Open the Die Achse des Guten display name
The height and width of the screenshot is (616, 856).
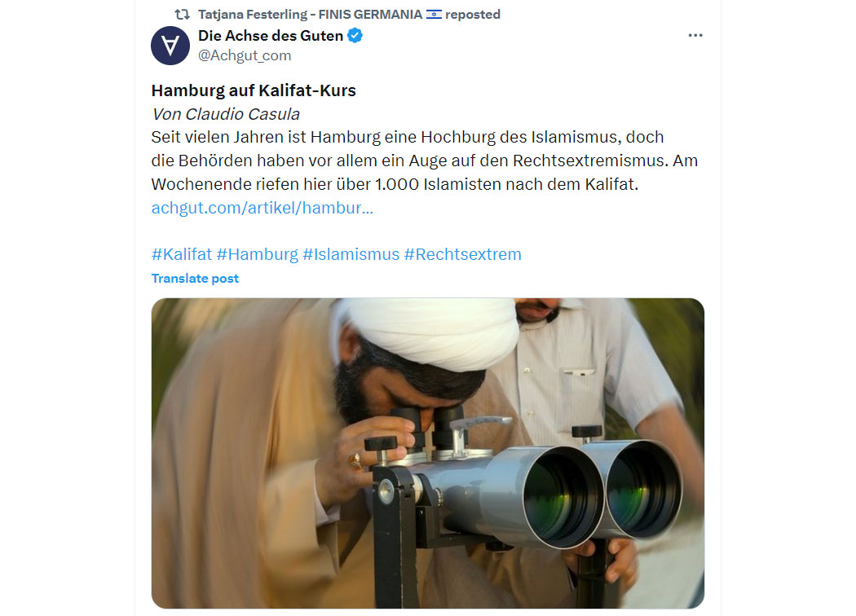click(271, 36)
